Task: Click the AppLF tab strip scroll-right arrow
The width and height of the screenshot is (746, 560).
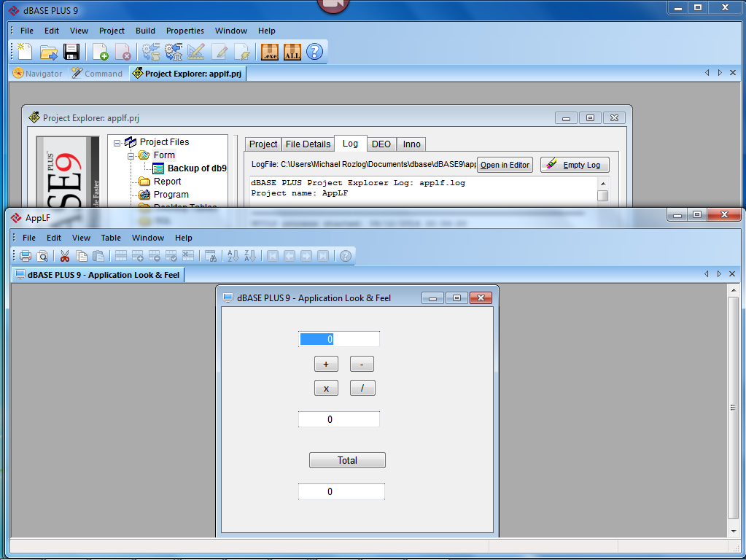Action: (719, 274)
